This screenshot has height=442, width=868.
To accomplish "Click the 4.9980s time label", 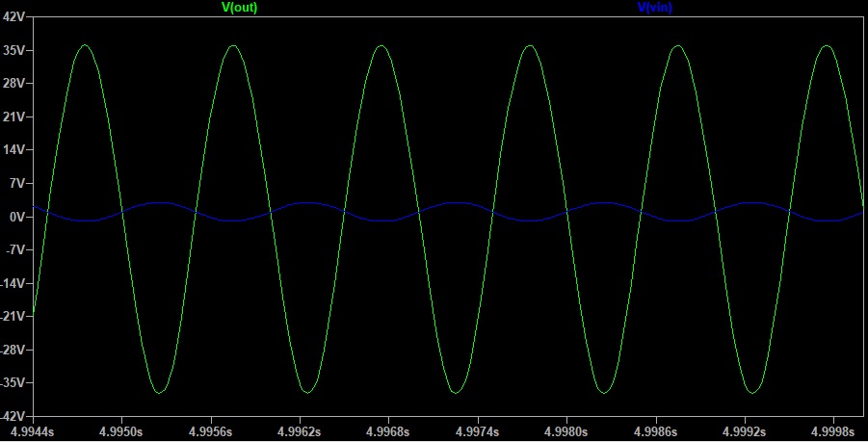I will pyautogui.click(x=566, y=431).
